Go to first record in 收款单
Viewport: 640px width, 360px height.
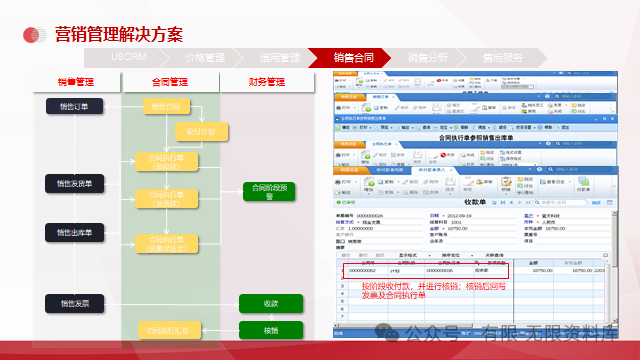pyautogui.click(x=503, y=202)
